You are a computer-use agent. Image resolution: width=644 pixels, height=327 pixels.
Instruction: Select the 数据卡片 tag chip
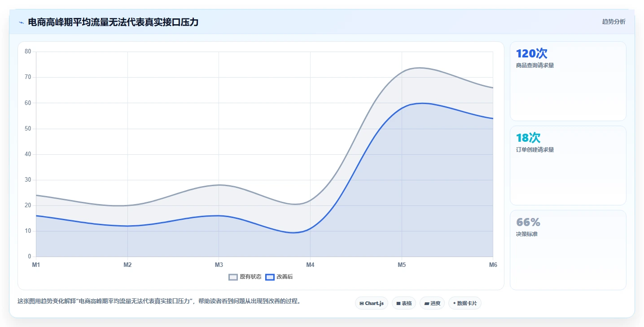(465, 303)
